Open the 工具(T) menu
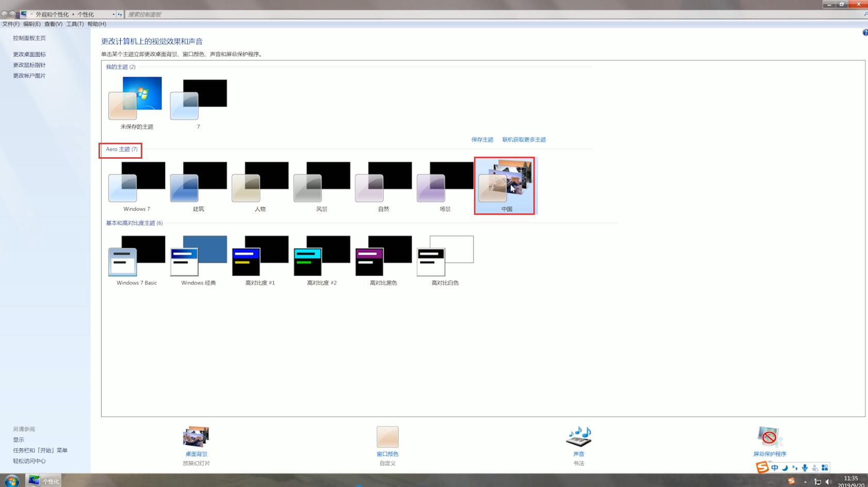This screenshot has width=868, height=487. 75,24
